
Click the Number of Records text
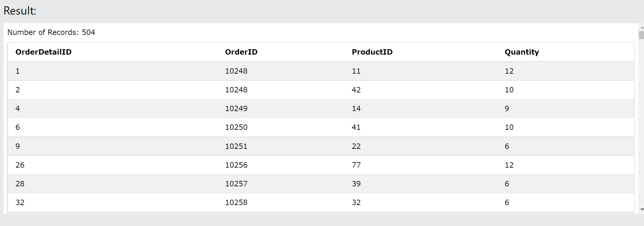51,32
